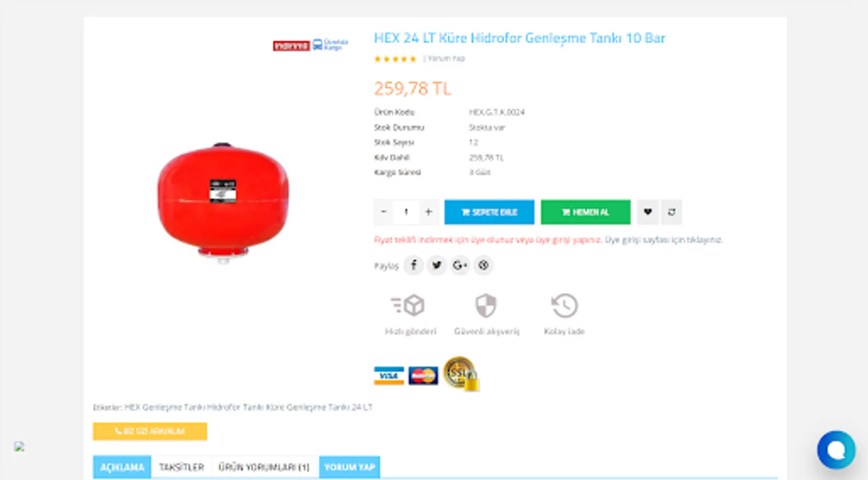Share product on Facebook

point(414,265)
